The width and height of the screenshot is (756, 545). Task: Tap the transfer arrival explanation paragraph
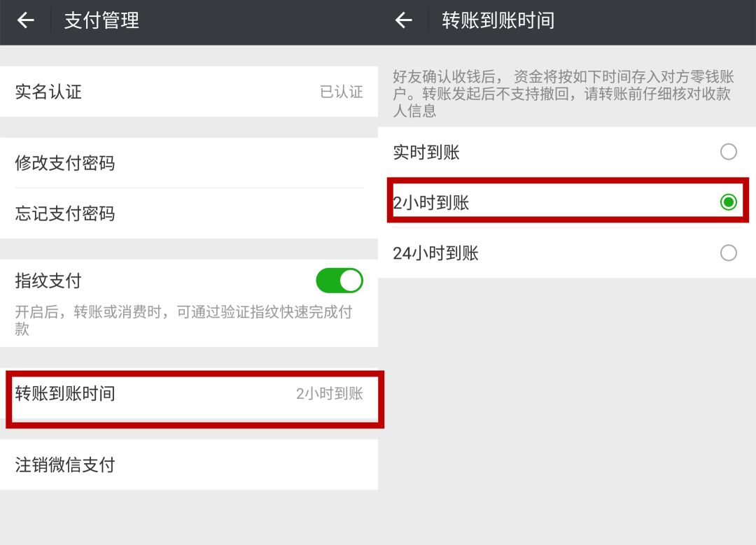563,93
